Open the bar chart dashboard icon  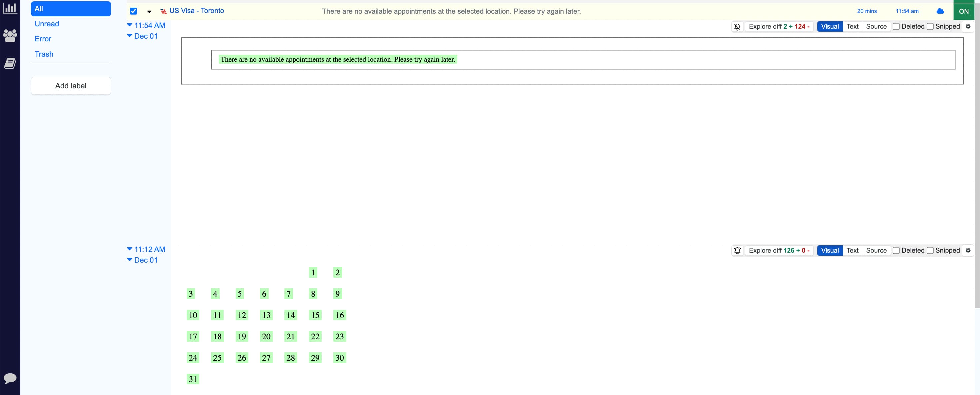[10, 8]
